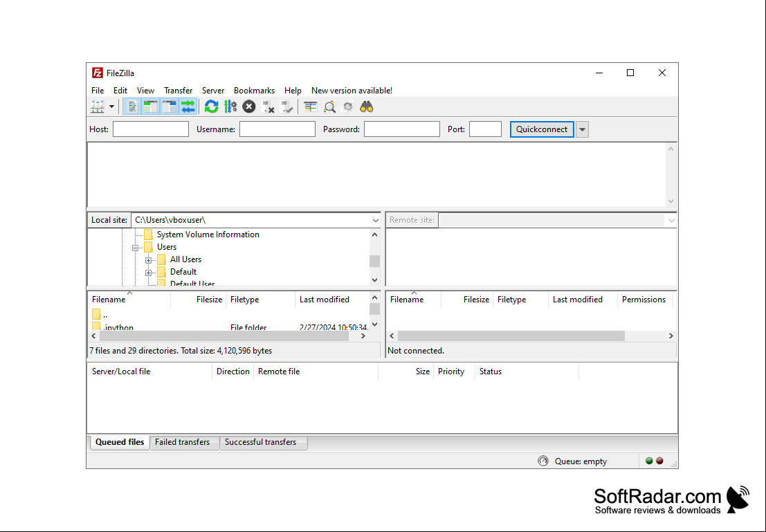Focus the Port input field
The width and height of the screenshot is (766, 532).
tap(486, 129)
